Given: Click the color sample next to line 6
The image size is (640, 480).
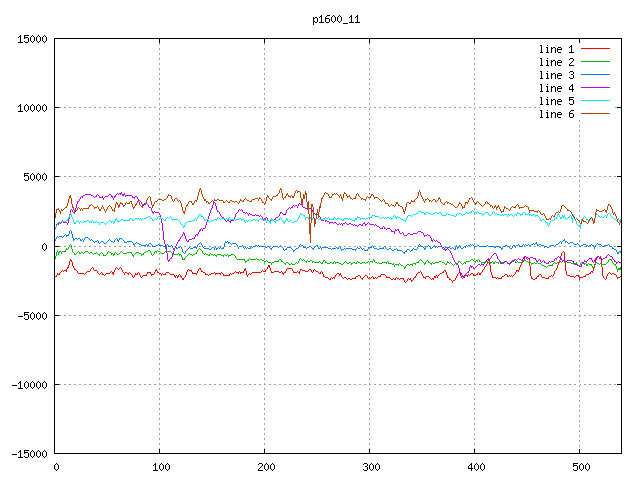Looking at the screenshot, I should [x=596, y=114].
